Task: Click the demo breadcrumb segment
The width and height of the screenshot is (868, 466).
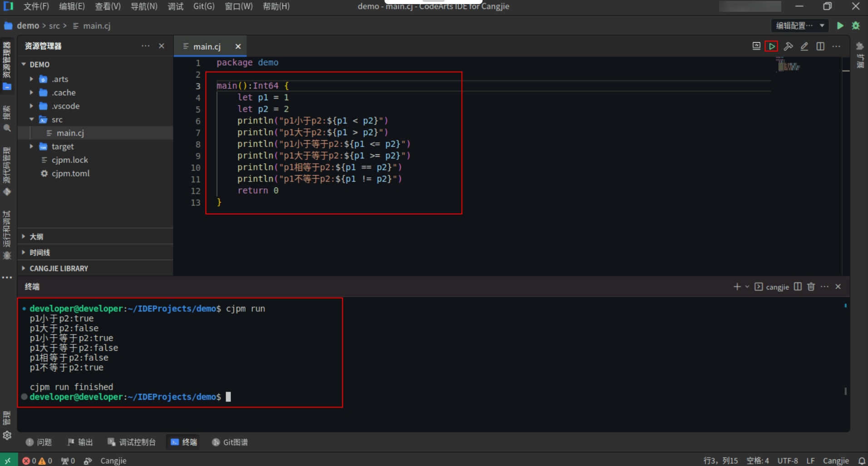Action: click(28, 26)
